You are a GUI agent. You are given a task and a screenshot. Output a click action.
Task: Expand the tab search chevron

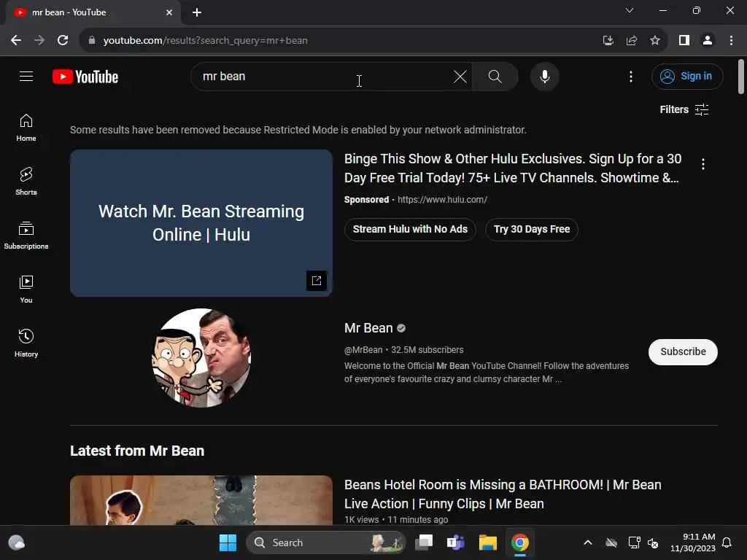point(630,10)
